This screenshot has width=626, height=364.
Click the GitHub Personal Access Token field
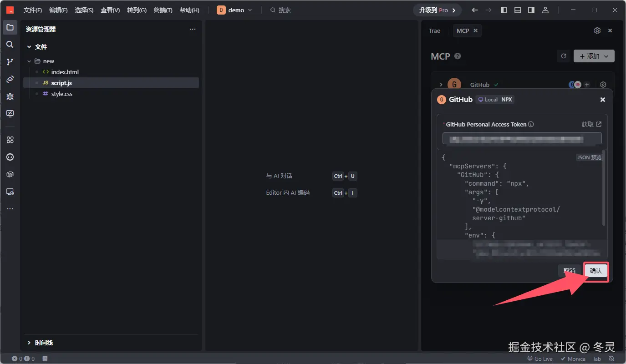[522, 139]
